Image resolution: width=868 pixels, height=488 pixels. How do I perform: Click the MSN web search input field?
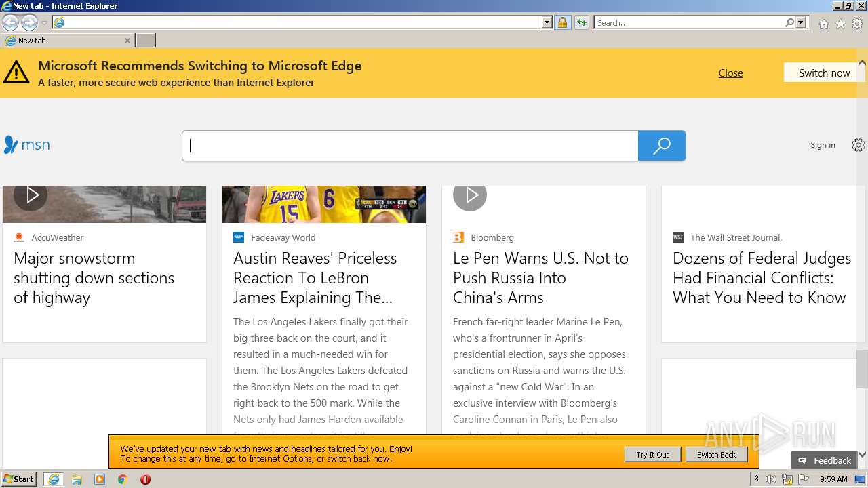tap(410, 146)
